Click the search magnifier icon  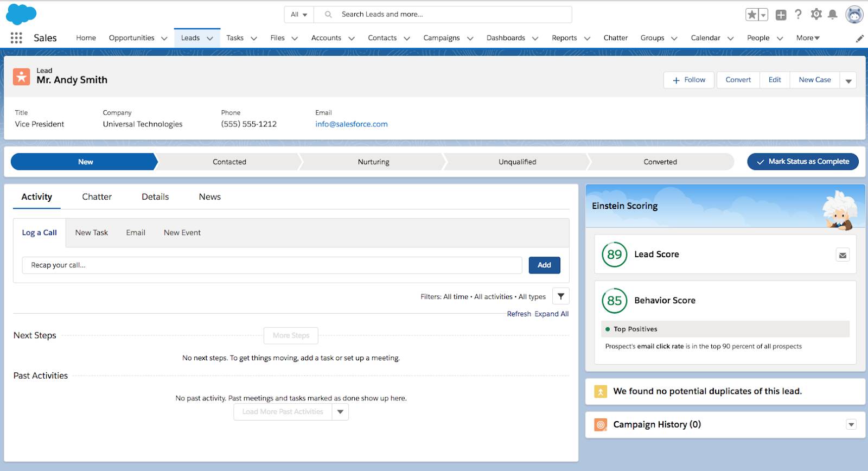click(x=328, y=15)
